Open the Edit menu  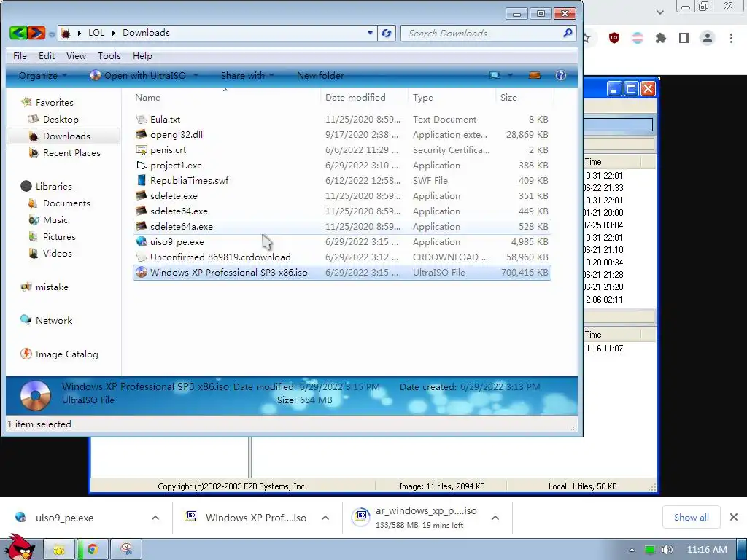[x=47, y=55]
